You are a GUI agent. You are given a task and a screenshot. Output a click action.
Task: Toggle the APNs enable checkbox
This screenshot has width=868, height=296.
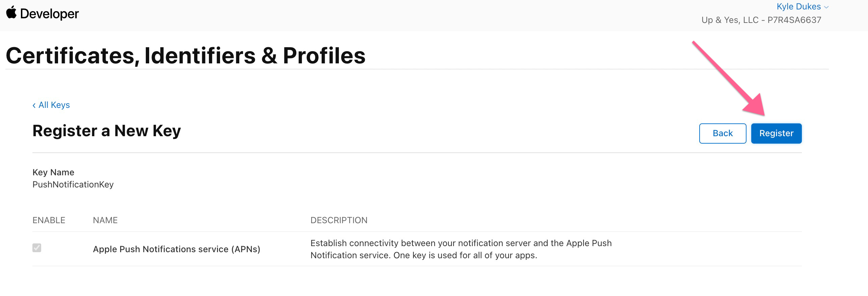[37, 248]
